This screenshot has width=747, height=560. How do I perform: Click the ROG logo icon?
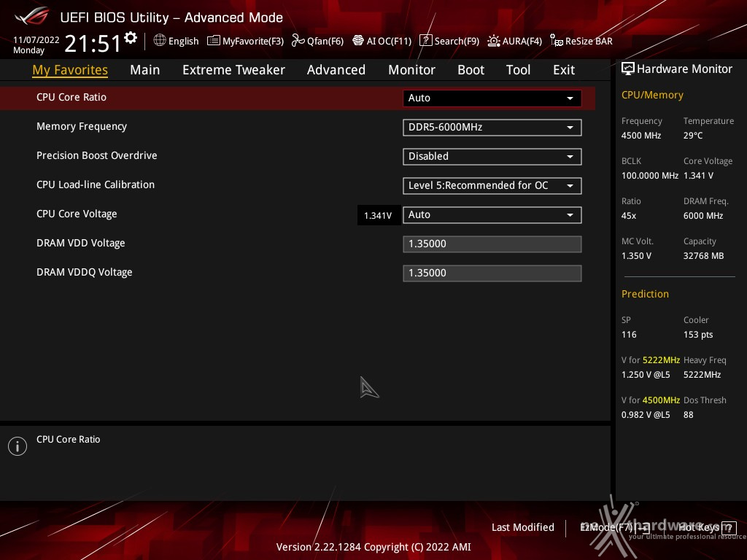[31, 16]
